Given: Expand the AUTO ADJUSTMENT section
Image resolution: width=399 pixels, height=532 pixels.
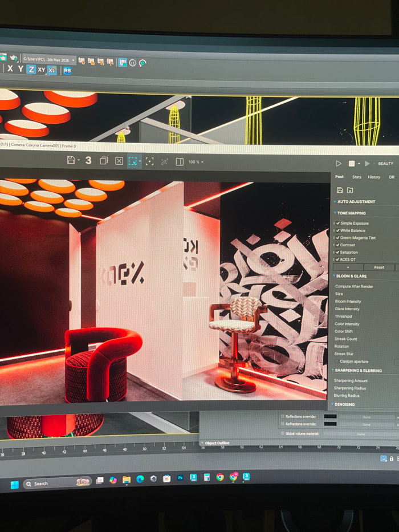Looking at the screenshot, I should 355,201.
